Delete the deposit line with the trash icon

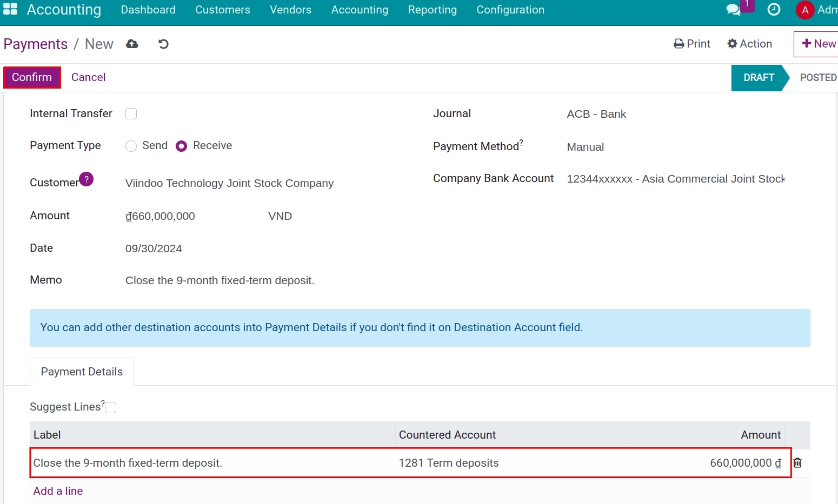click(x=797, y=463)
